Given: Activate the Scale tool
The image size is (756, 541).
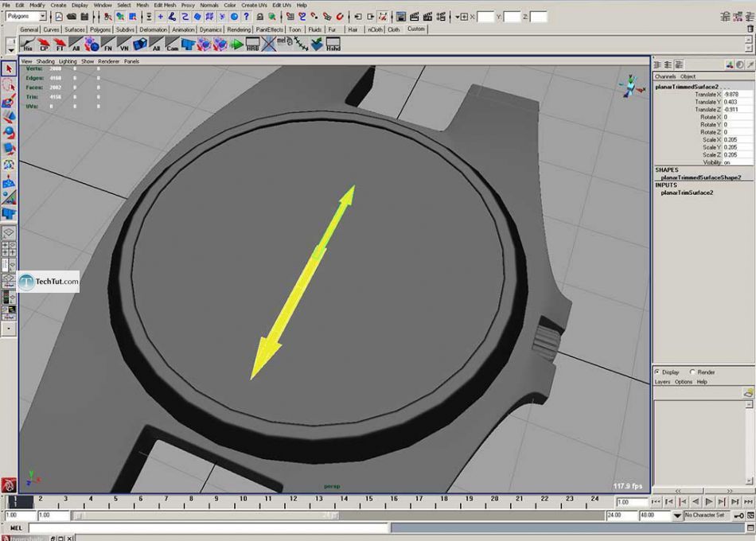Looking at the screenshot, I should pyautogui.click(x=9, y=149).
